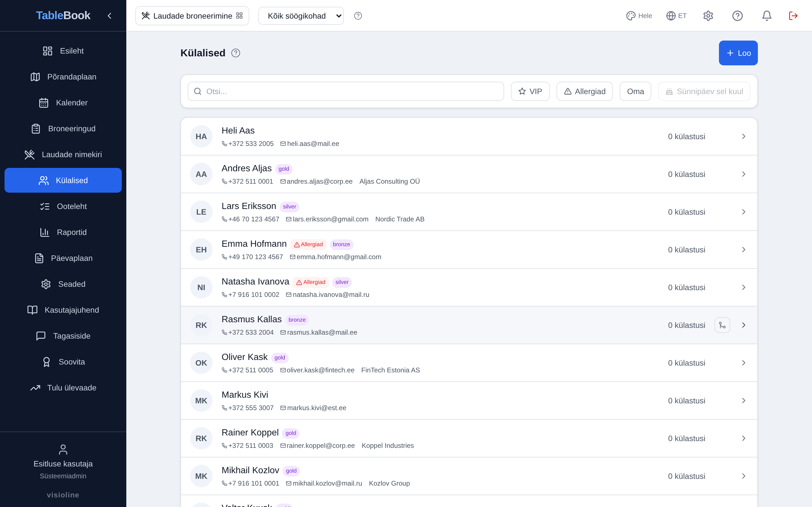Click the Loo button
This screenshot has height=507, width=812.
coord(738,53)
